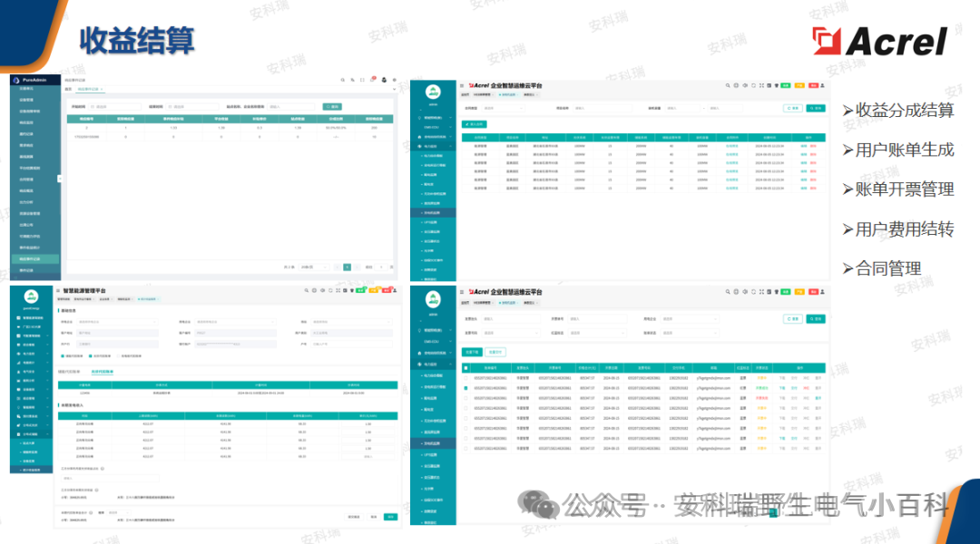Expand the EMS-COU menu in contract list sidebar
This screenshot has height=544, width=980.
[x=433, y=127]
